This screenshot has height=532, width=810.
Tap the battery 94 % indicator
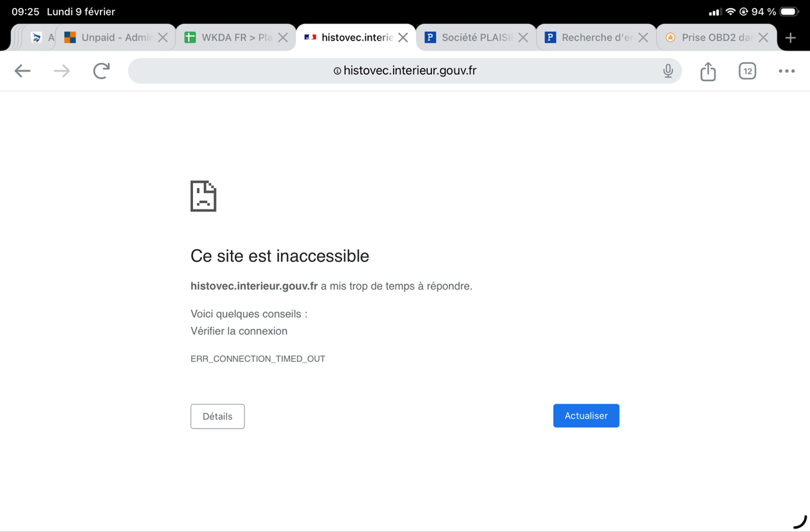coord(776,11)
